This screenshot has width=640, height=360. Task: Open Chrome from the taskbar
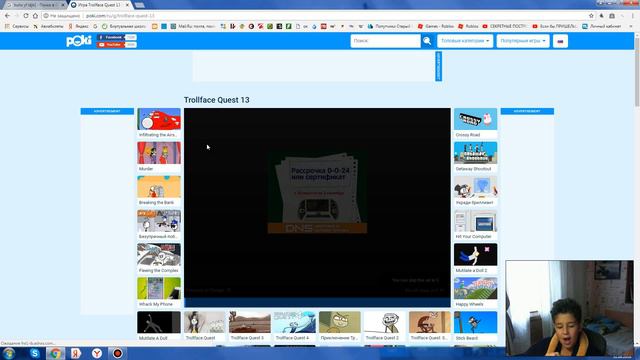pos(56,353)
